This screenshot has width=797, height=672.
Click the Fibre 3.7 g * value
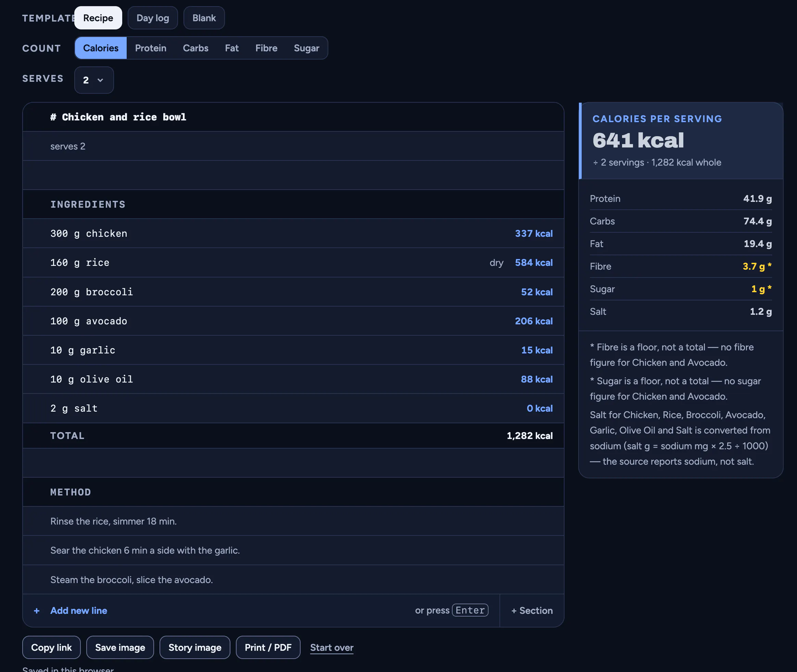click(757, 266)
